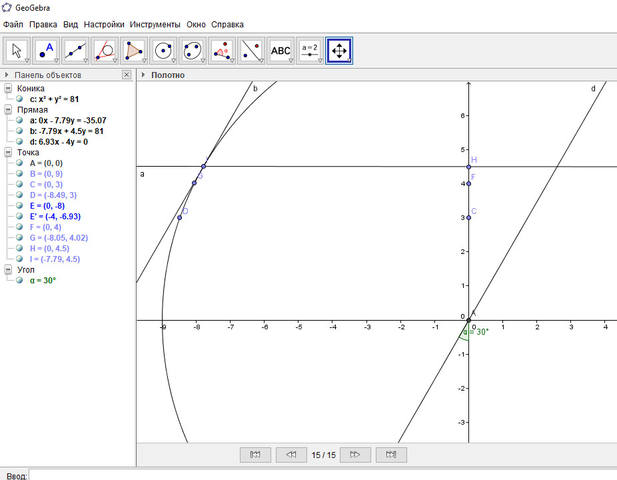Close the Панель объектов panel

point(126,74)
